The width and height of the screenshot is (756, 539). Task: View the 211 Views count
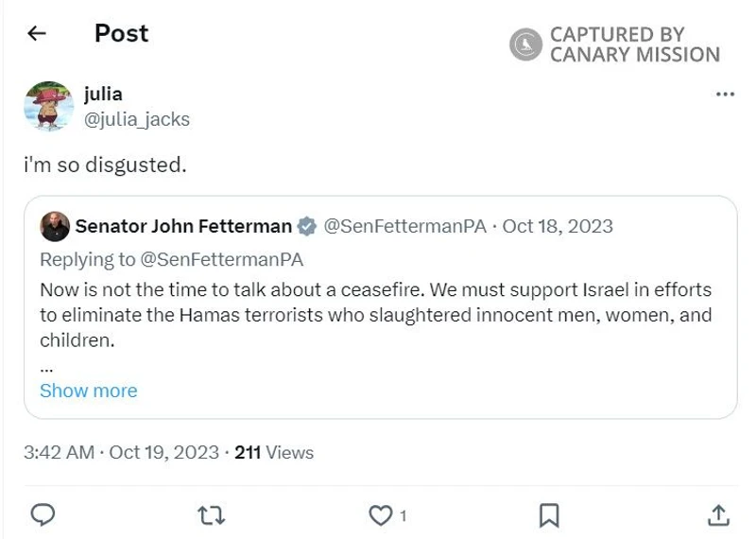pyautogui.click(x=274, y=452)
